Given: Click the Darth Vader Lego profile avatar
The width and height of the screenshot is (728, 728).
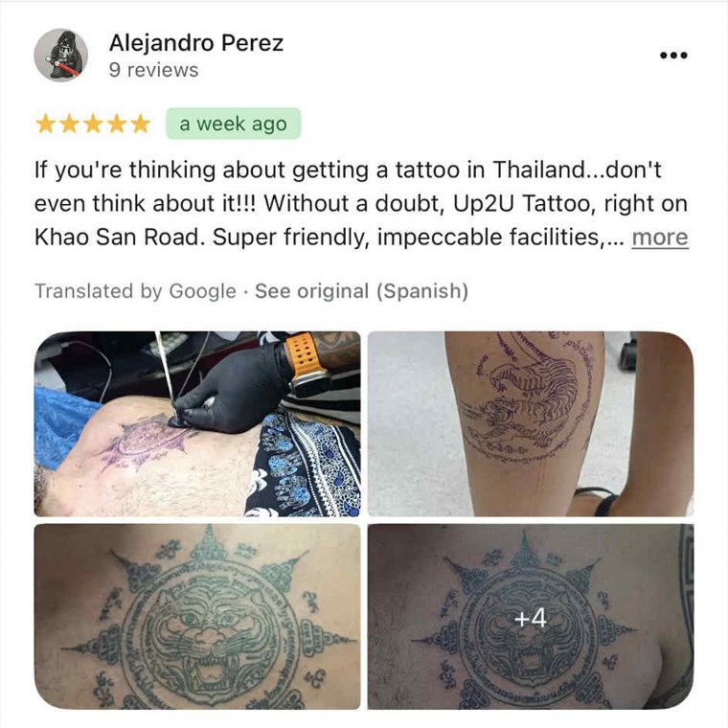Looking at the screenshot, I should [60, 55].
